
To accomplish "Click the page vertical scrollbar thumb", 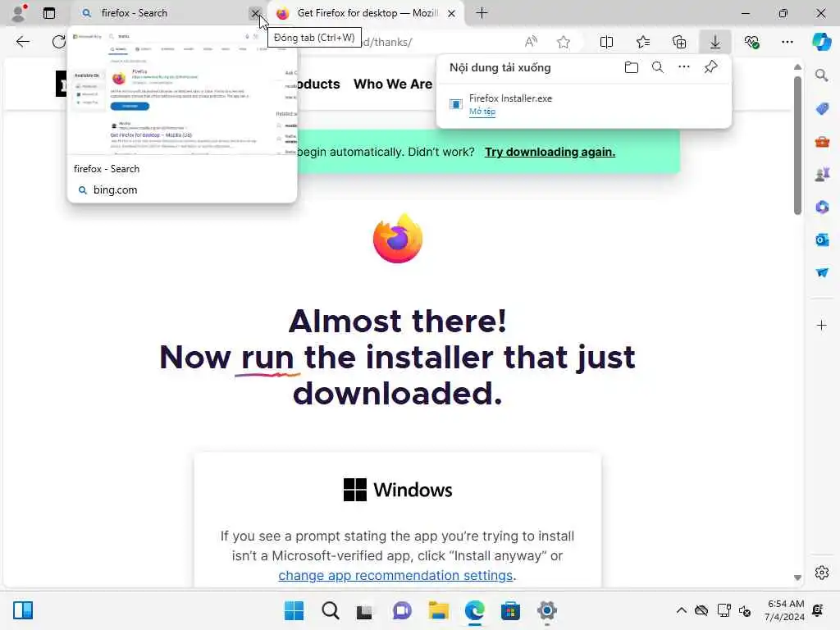I will pos(797,145).
